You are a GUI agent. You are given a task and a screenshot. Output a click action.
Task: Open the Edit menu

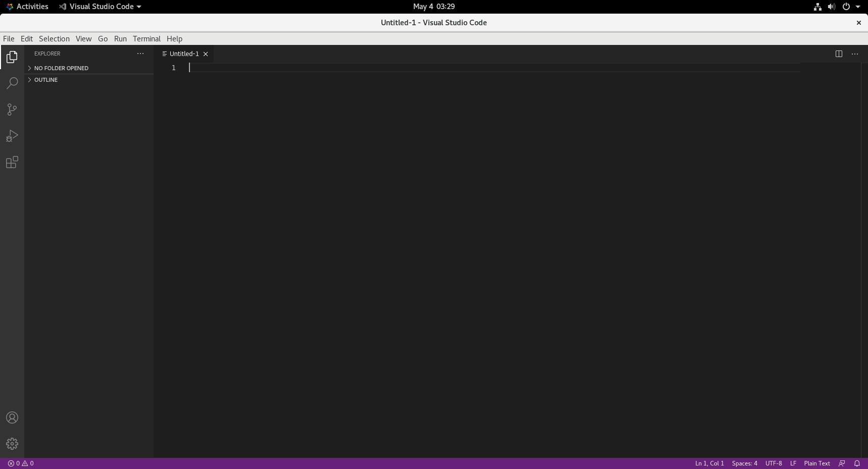click(27, 39)
